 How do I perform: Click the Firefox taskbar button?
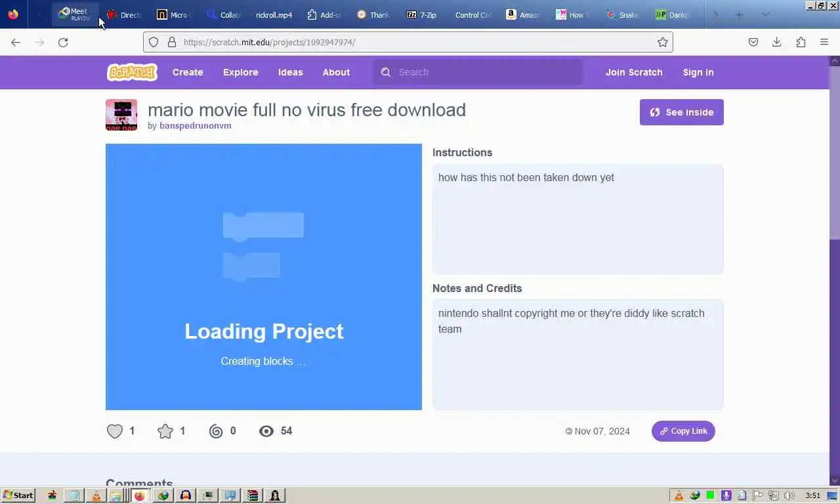140,495
